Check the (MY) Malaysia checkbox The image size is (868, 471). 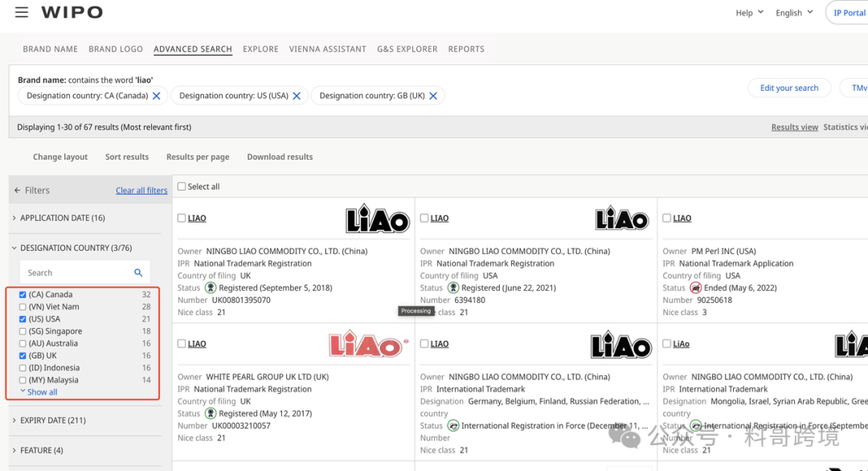click(23, 379)
